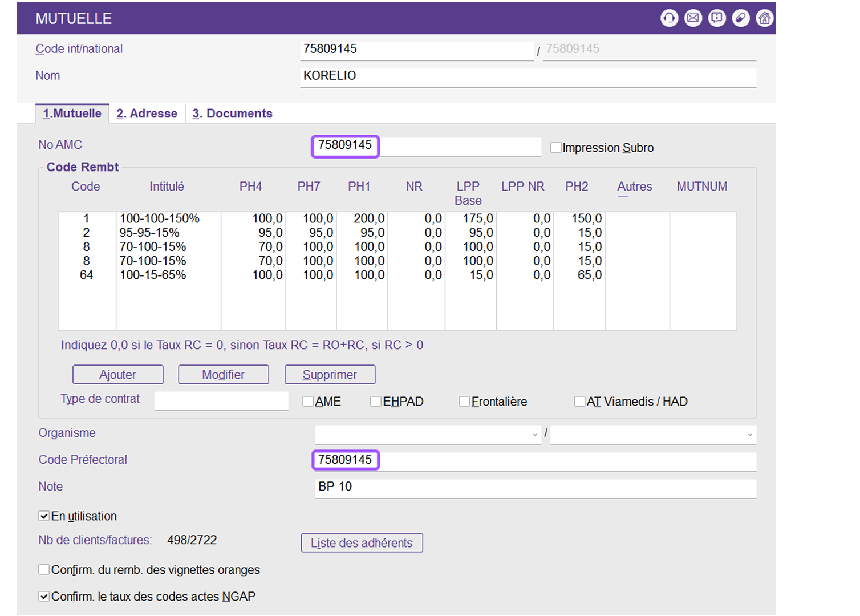Screen dimensions: 860x616
Task: Click the Ajouter button
Action: 117,375
